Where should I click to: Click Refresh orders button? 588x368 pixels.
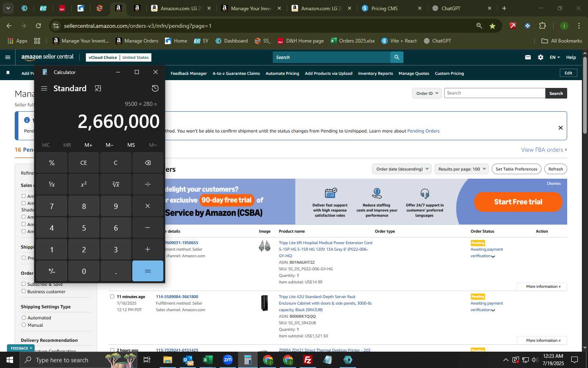click(555, 169)
